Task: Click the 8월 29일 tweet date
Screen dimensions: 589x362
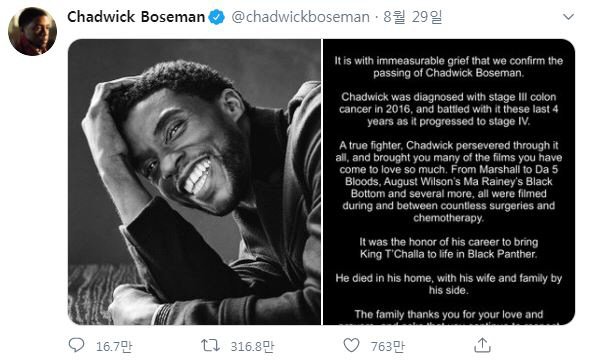Action: click(412, 17)
